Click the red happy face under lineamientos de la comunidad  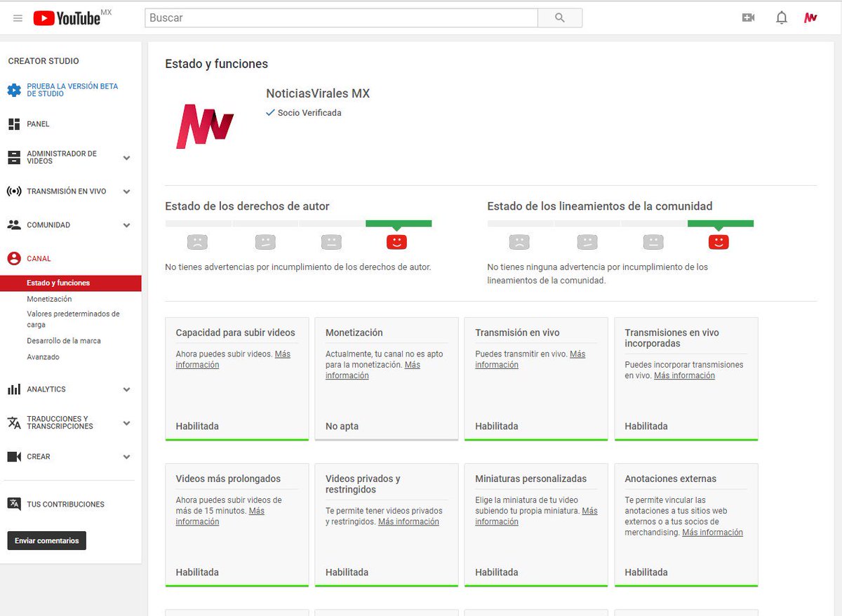click(x=719, y=242)
